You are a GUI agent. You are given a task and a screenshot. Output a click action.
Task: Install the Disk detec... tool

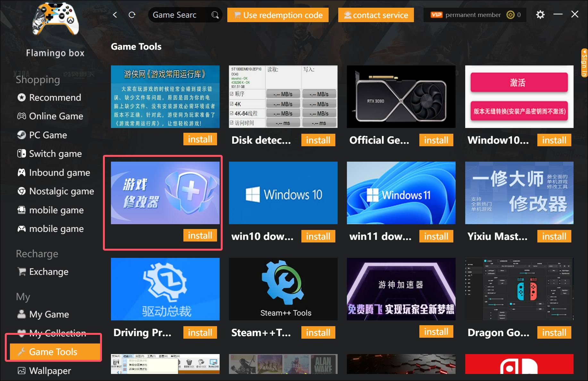318,140
